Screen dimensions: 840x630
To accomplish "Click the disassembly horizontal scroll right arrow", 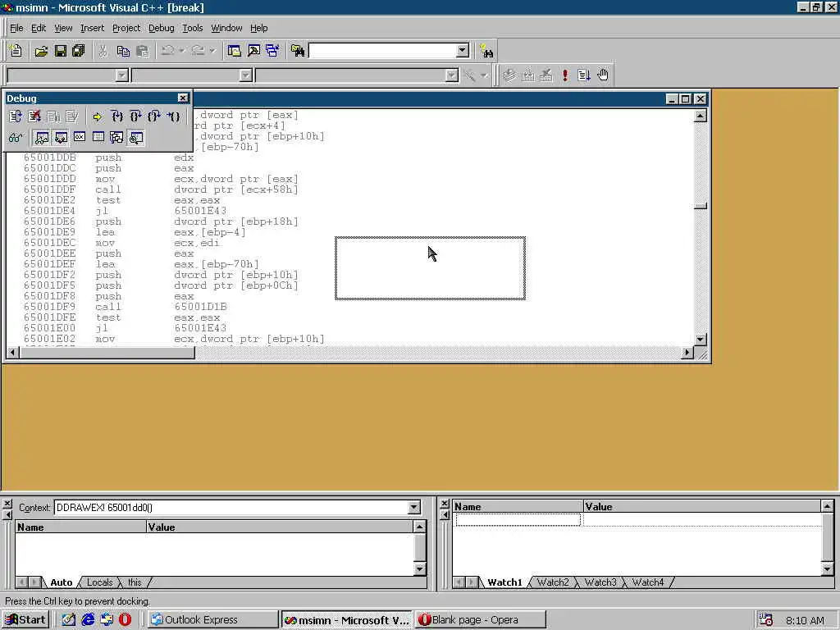I will [x=687, y=353].
